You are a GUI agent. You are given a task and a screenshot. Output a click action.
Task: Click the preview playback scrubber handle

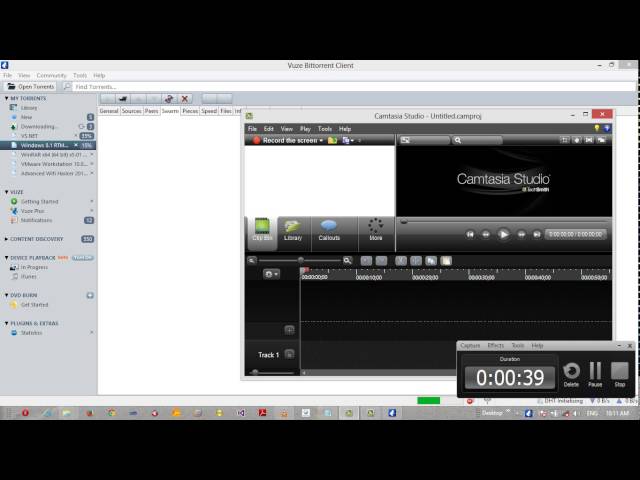pyautogui.click(x=404, y=222)
